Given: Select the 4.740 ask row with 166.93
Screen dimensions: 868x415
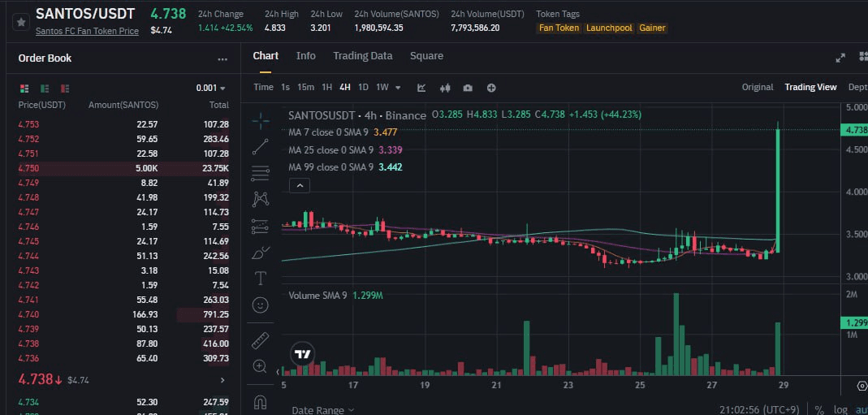Looking at the screenshot, I should pyautogui.click(x=123, y=314).
